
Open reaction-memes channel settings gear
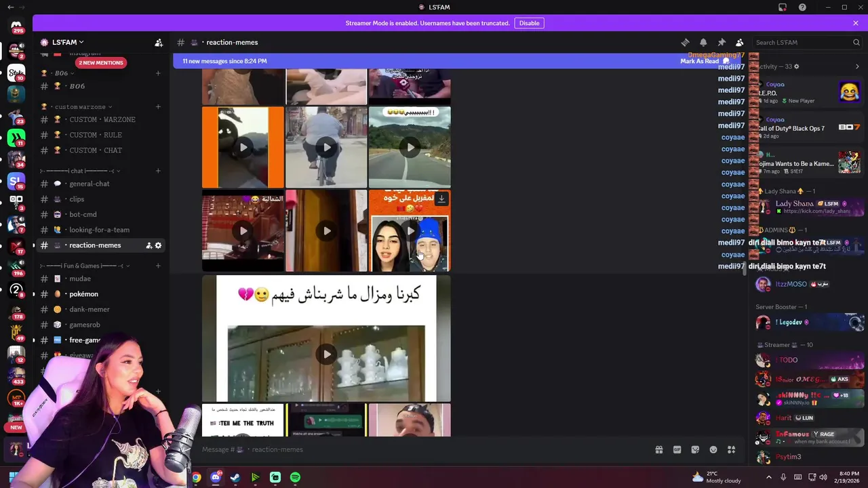click(x=158, y=245)
